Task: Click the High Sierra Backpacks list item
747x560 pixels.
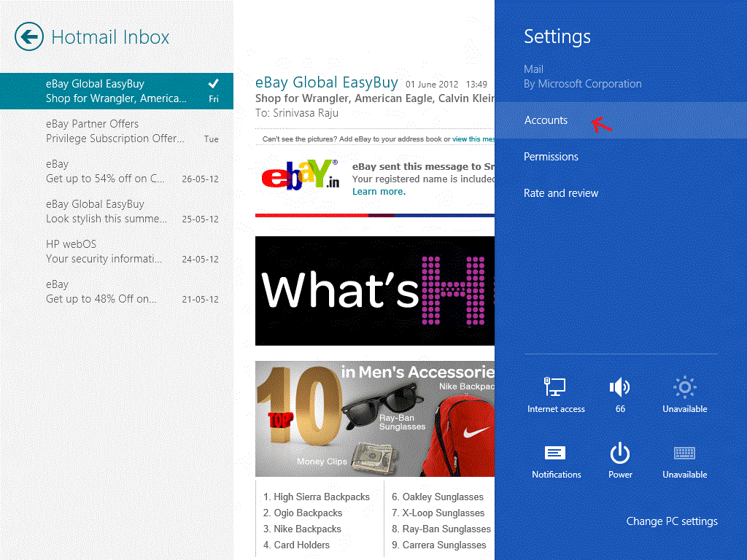Action: (x=317, y=497)
